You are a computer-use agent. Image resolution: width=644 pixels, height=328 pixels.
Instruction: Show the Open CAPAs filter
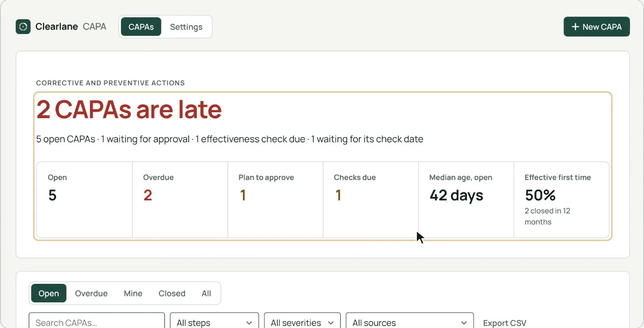click(49, 293)
